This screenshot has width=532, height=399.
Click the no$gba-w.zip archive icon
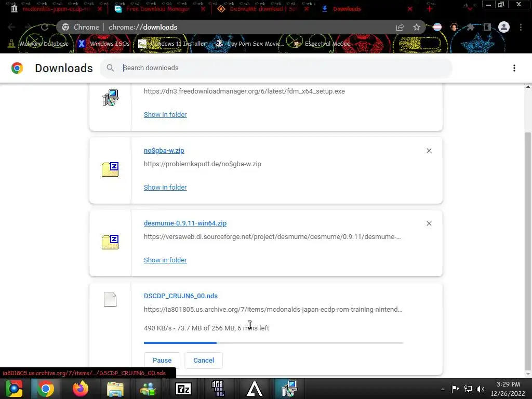[110, 169]
